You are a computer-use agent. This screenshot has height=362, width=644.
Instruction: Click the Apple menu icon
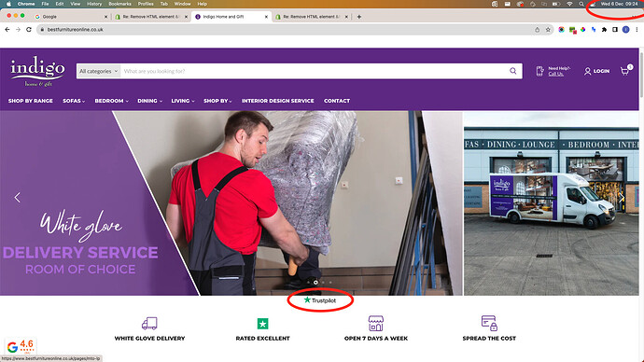click(x=8, y=4)
